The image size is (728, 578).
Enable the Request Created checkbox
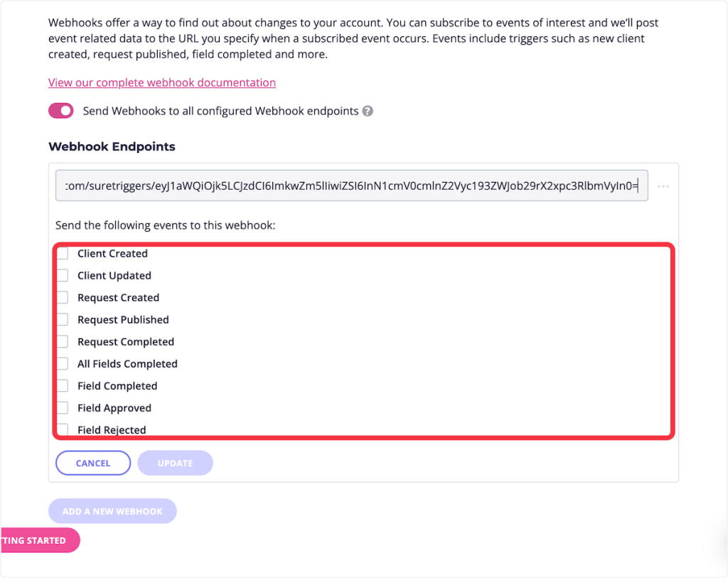point(63,298)
